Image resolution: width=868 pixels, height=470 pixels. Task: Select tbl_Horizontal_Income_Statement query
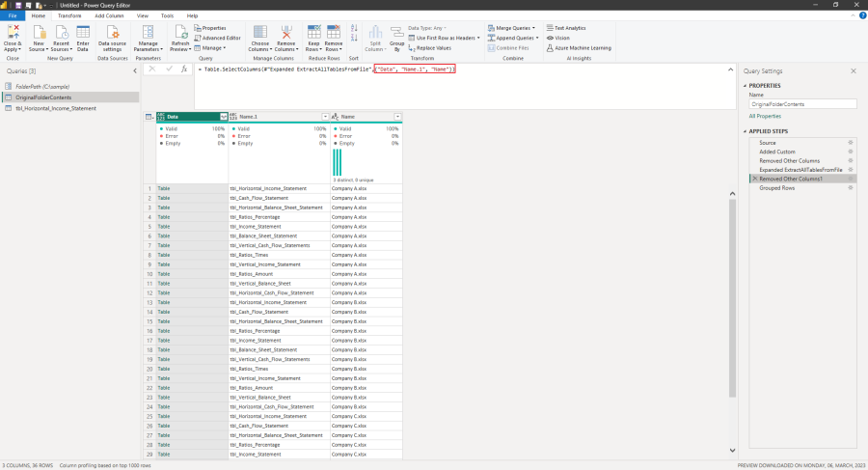click(55, 109)
